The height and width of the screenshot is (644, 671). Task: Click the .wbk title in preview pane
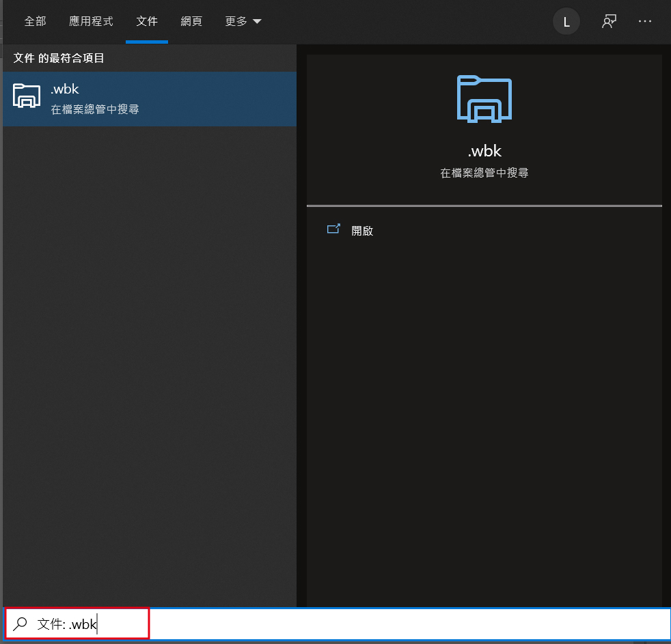(484, 151)
